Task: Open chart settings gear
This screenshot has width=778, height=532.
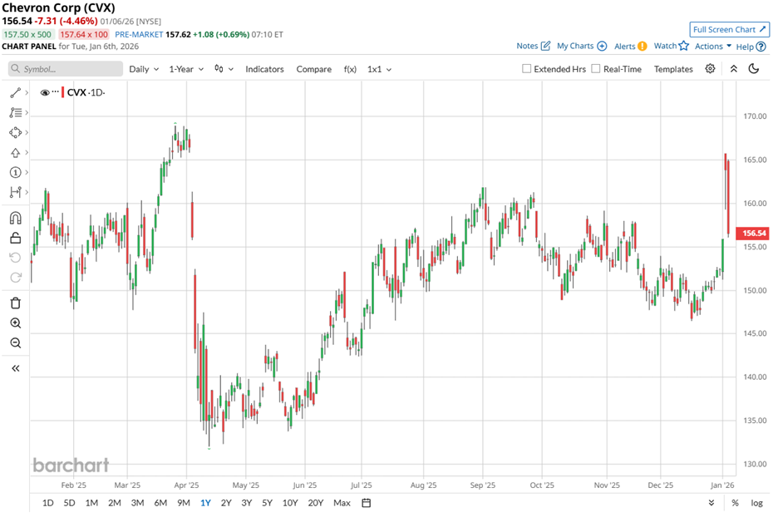Action: click(710, 69)
